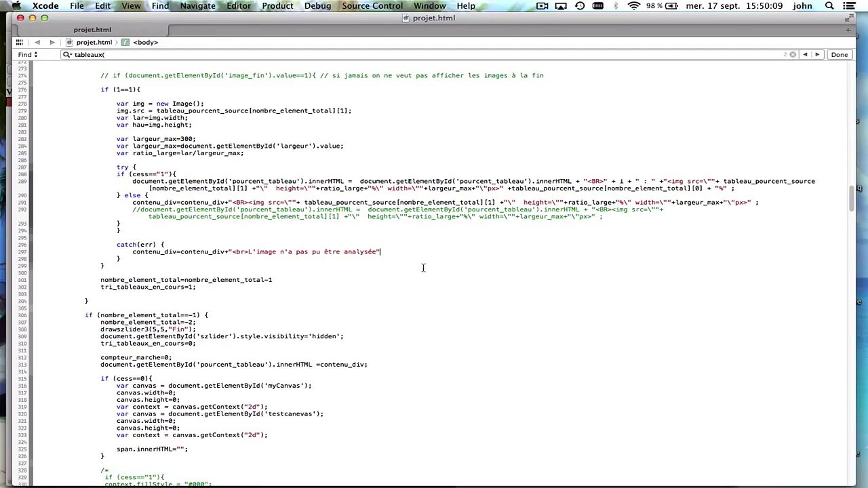
Task: Open the Bluetooth status icon
Action: 616,6
